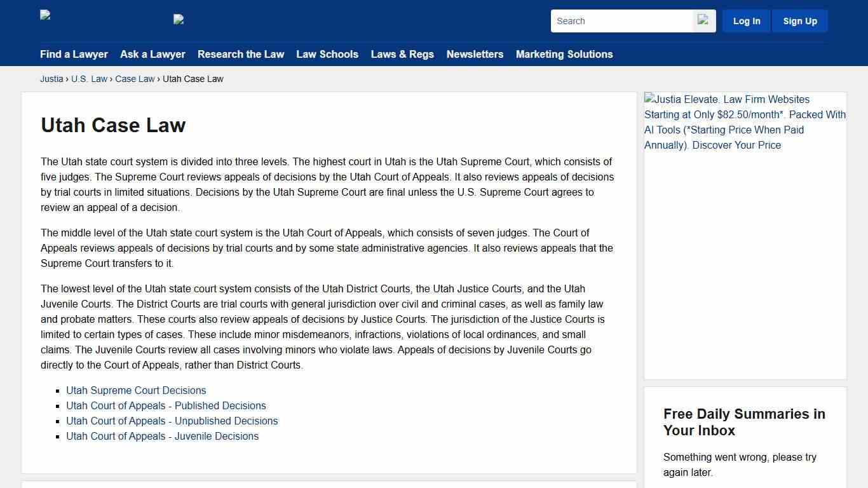Viewport: 868px width, 488px height.
Task: Select the Newsletters menu item
Action: (475, 54)
